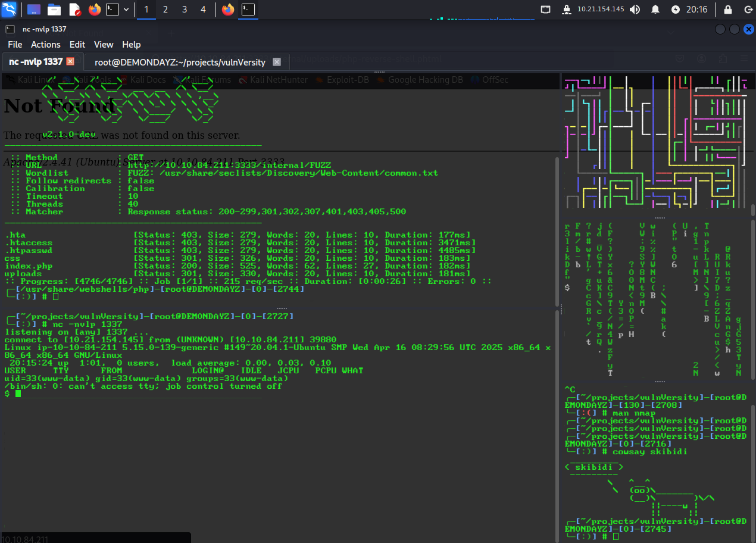Show the desktop using the panel icon
Screen dimensions: 756x543
[x=34, y=10]
